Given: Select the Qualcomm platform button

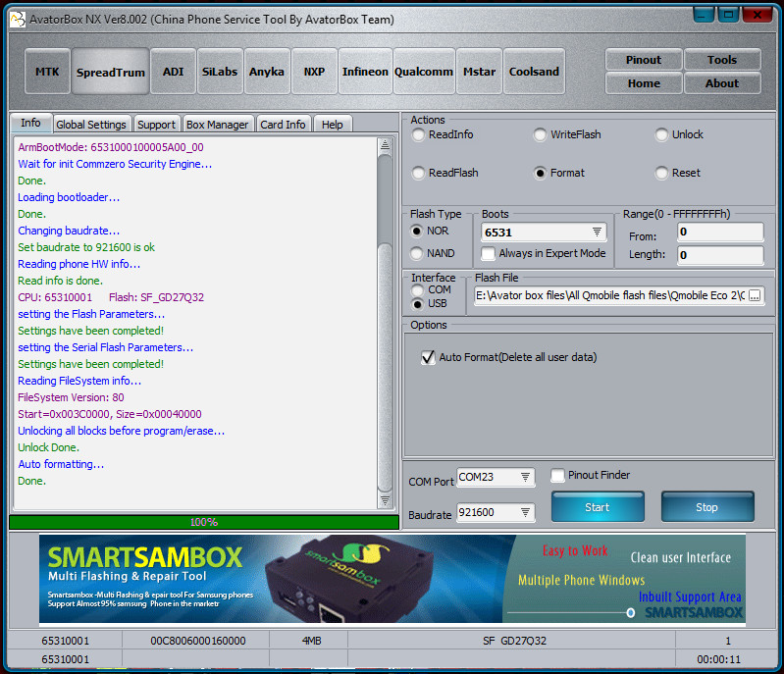Looking at the screenshot, I should [x=424, y=72].
